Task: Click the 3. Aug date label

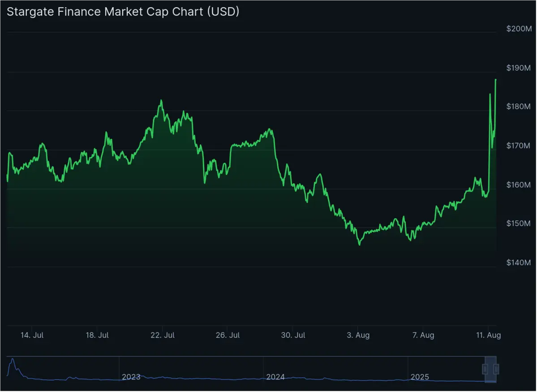Action: point(357,335)
